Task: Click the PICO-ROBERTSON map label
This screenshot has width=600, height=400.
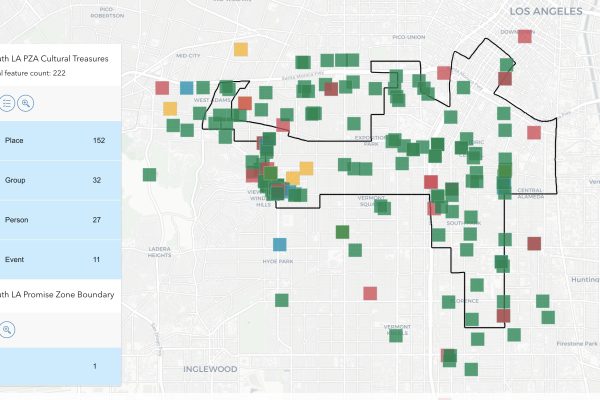Action: point(107,13)
